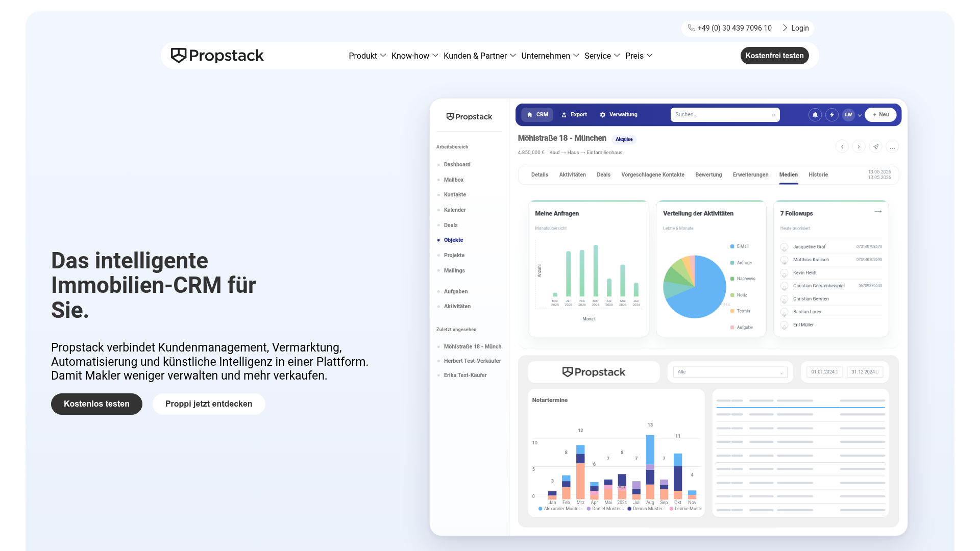Click the LW user avatar

(848, 115)
